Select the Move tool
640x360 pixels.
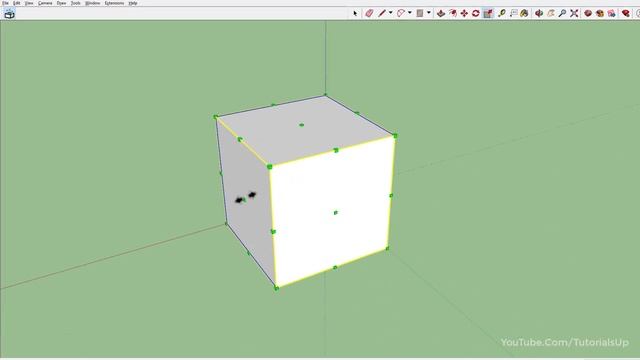click(464, 13)
